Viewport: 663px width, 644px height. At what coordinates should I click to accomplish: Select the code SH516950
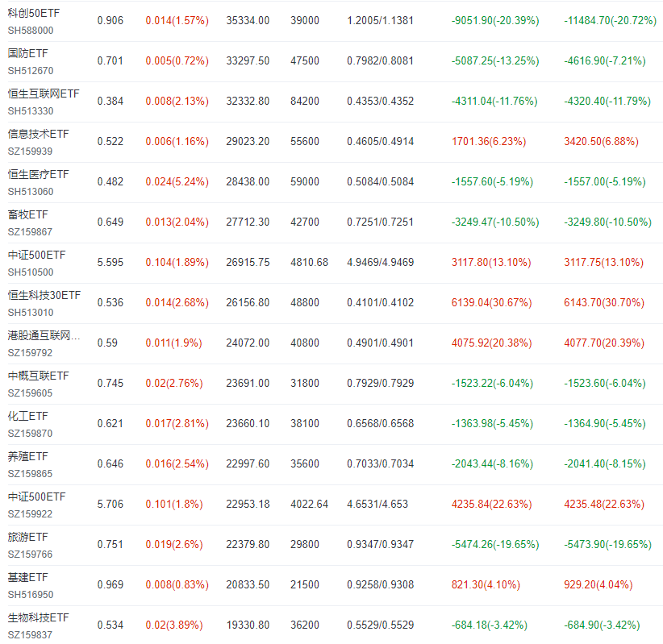pyautogui.click(x=31, y=595)
